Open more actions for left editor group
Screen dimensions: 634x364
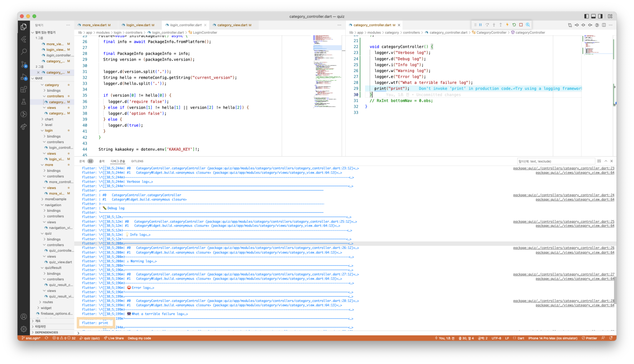click(x=339, y=25)
